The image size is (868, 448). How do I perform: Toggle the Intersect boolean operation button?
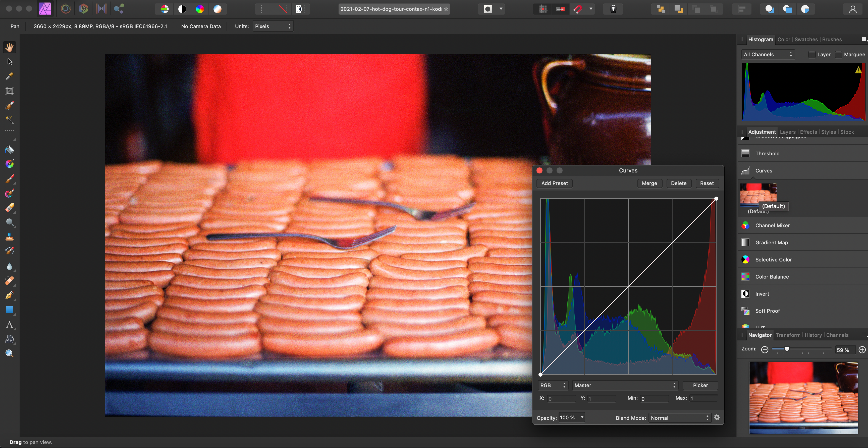coord(805,9)
